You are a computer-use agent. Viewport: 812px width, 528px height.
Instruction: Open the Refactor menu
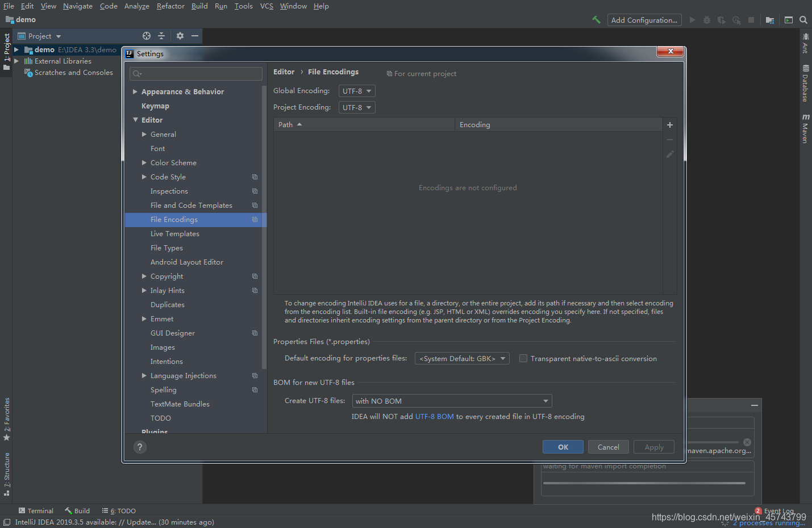tap(170, 6)
